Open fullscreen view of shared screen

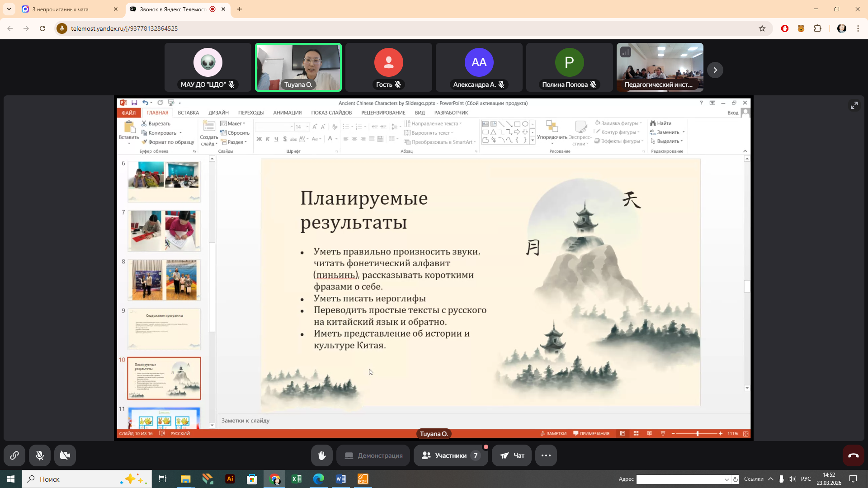coord(854,105)
